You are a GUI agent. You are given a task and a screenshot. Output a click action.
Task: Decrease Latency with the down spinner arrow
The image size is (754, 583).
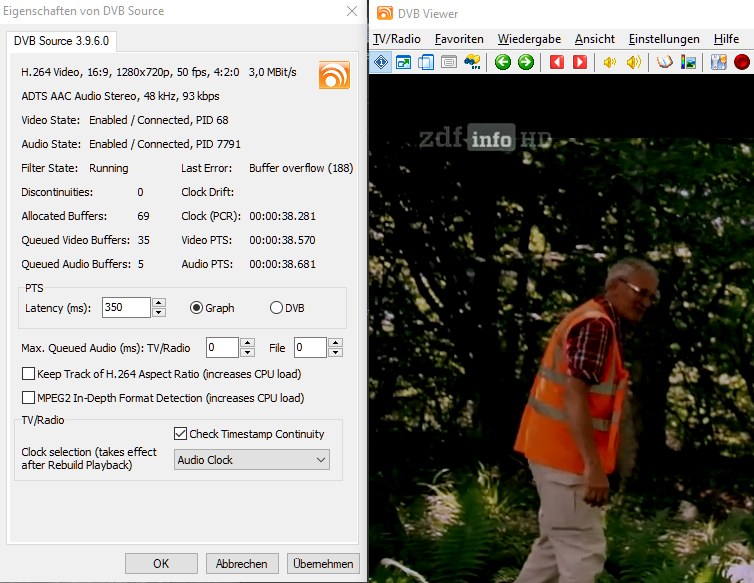(159, 313)
